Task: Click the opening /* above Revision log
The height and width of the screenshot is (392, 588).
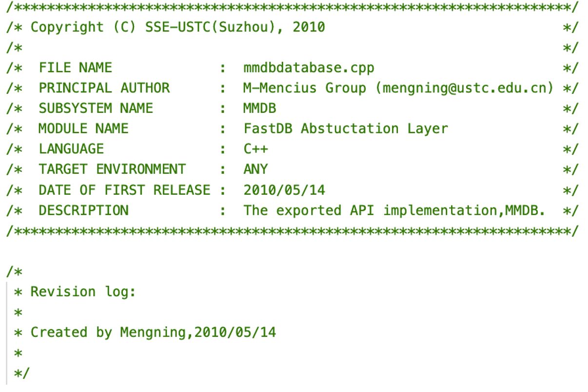Action: pyautogui.click(x=14, y=272)
